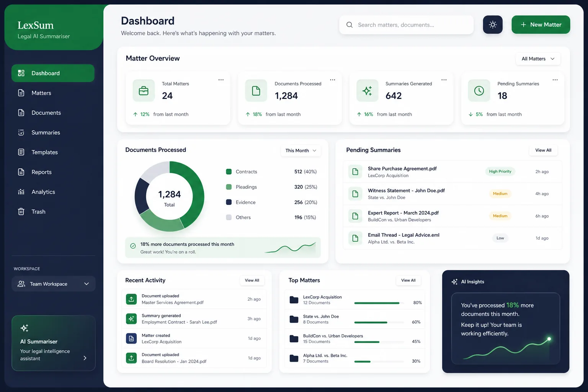
Task: Click the Documents Processed file icon
Action: coord(256,91)
